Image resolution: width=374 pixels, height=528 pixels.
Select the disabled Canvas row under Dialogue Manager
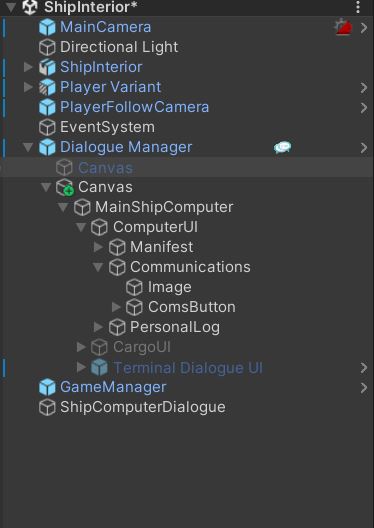pyautogui.click(x=187, y=167)
